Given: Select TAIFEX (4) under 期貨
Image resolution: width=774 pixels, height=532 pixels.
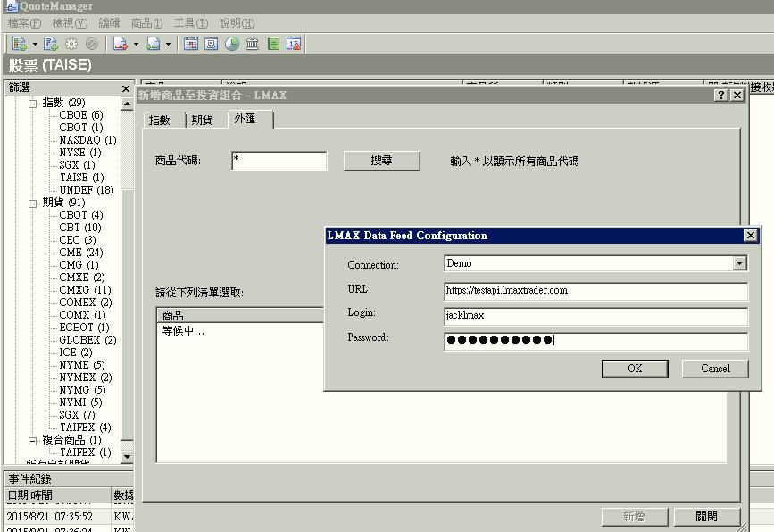Looking at the screenshot, I should tap(85, 428).
